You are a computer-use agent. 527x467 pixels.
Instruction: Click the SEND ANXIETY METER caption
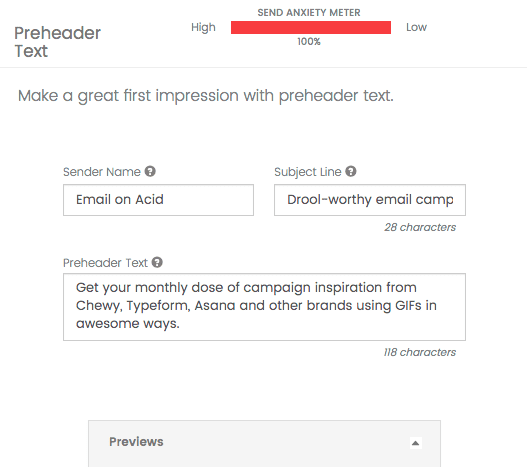309,13
